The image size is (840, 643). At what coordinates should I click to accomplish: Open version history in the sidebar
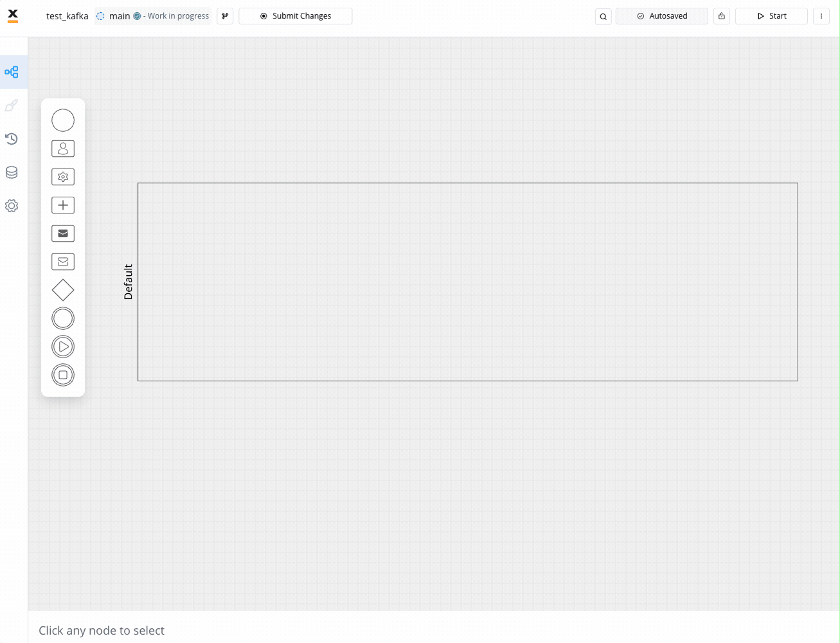coord(12,139)
